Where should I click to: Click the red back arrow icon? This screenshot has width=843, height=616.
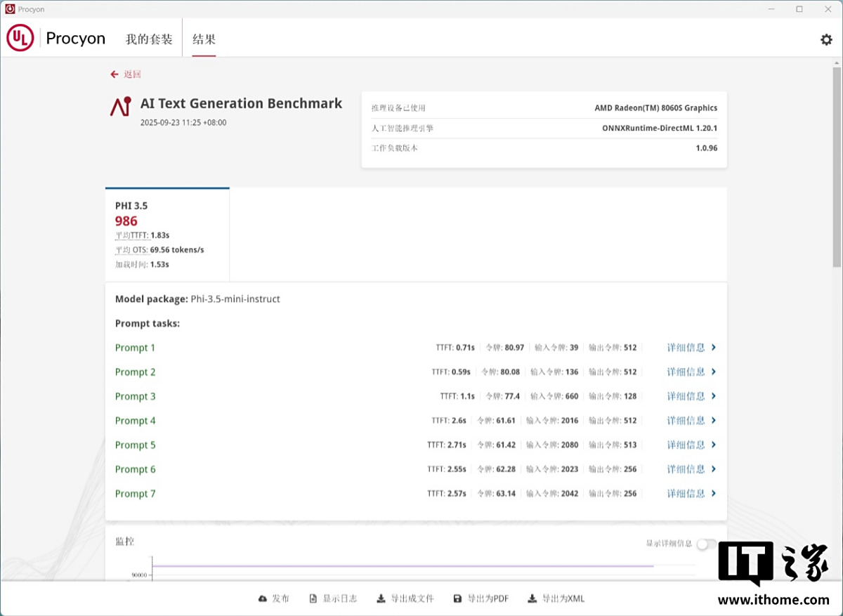114,74
